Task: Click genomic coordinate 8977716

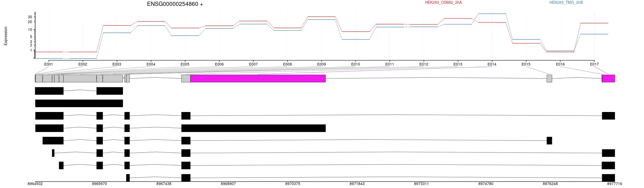Action: pos(614,184)
